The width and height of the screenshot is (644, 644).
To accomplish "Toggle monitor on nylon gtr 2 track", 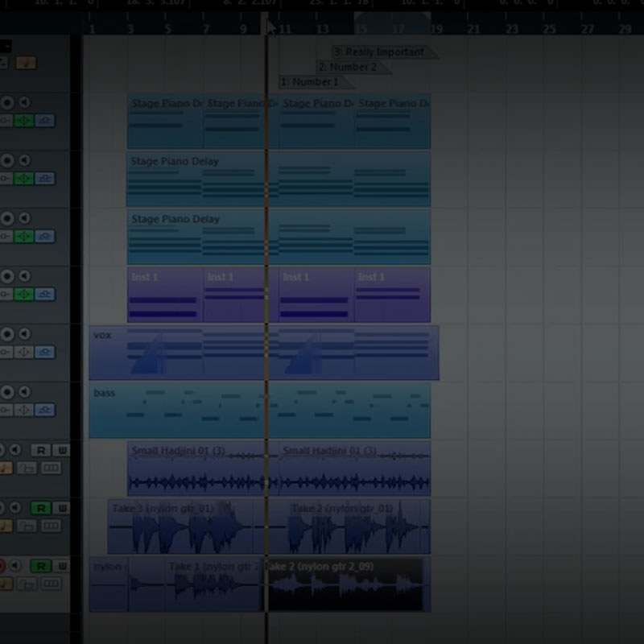I will (15, 566).
